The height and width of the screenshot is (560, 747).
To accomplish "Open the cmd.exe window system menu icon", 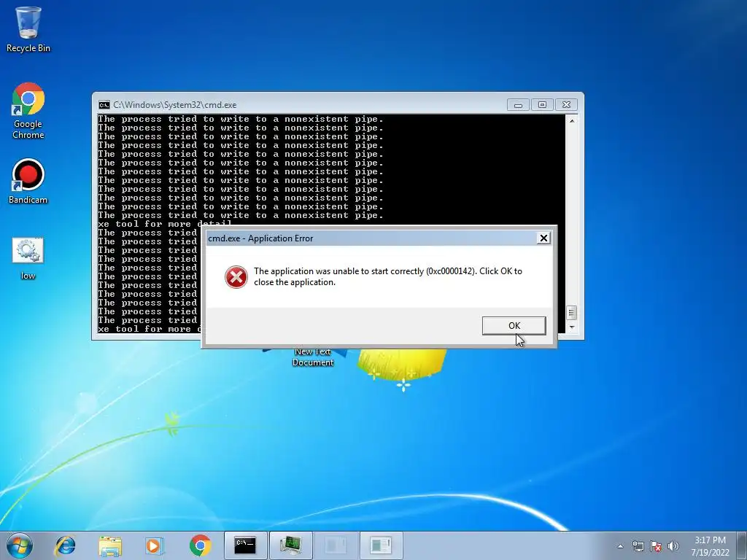I will tap(104, 105).
